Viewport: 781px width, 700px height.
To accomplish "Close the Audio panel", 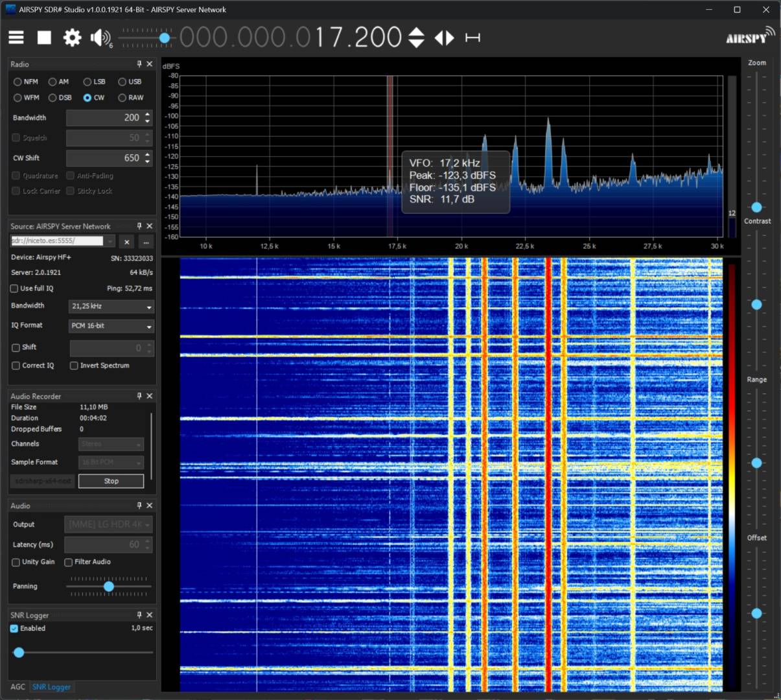I will (150, 506).
